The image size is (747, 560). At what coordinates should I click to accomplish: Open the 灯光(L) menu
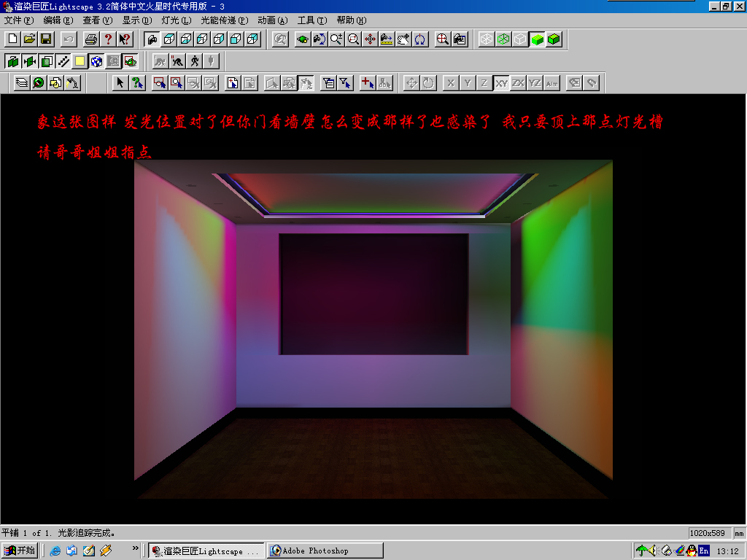pyautogui.click(x=177, y=20)
